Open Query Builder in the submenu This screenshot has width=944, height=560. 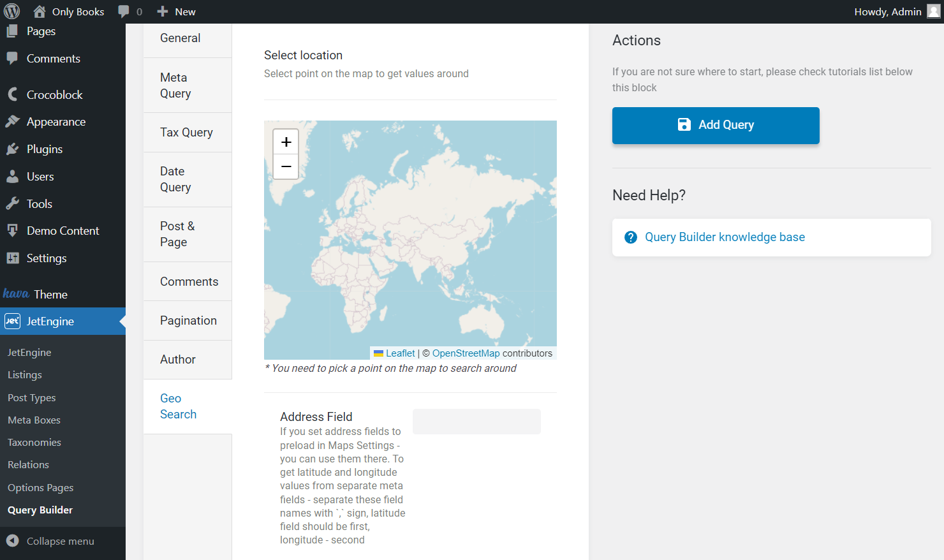[40, 510]
